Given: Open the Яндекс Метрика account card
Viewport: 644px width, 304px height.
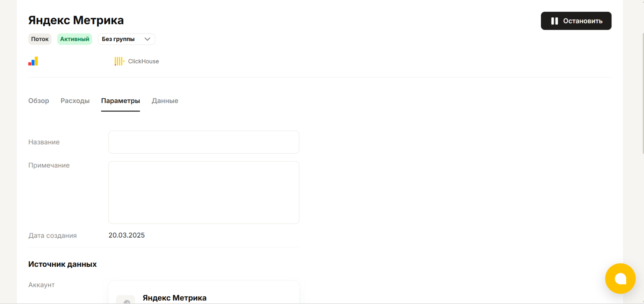Looking at the screenshot, I should [204, 292].
